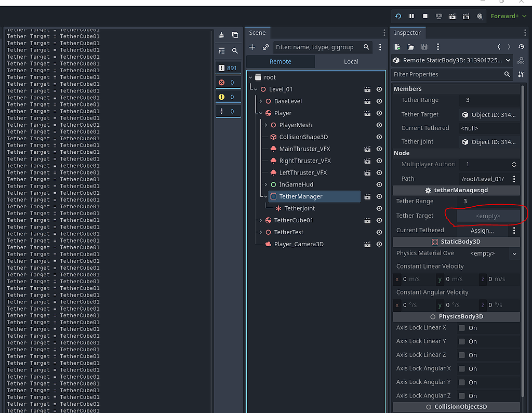
Task: Expand the BaseLevel node
Action: tap(261, 101)
